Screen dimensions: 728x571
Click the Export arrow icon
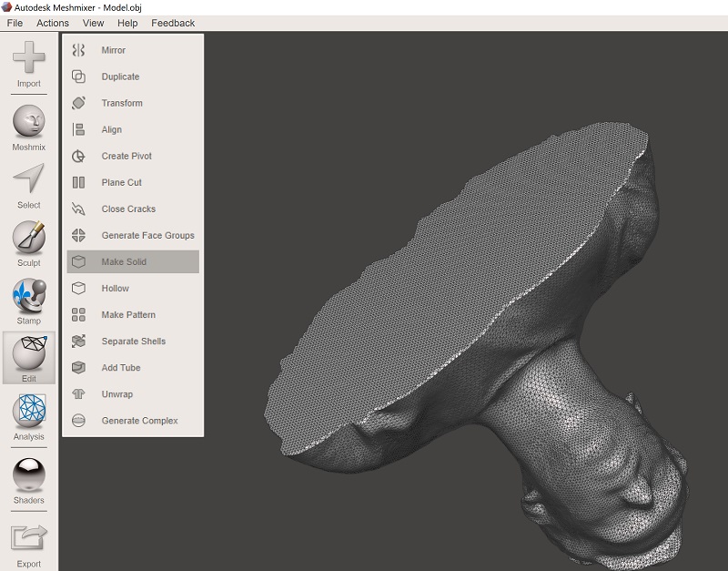(x=29, y=537)
